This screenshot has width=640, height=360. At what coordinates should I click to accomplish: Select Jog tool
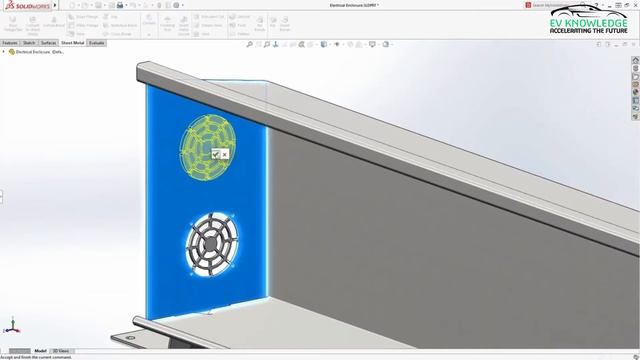pyautogui.click(x=110, y=17)
